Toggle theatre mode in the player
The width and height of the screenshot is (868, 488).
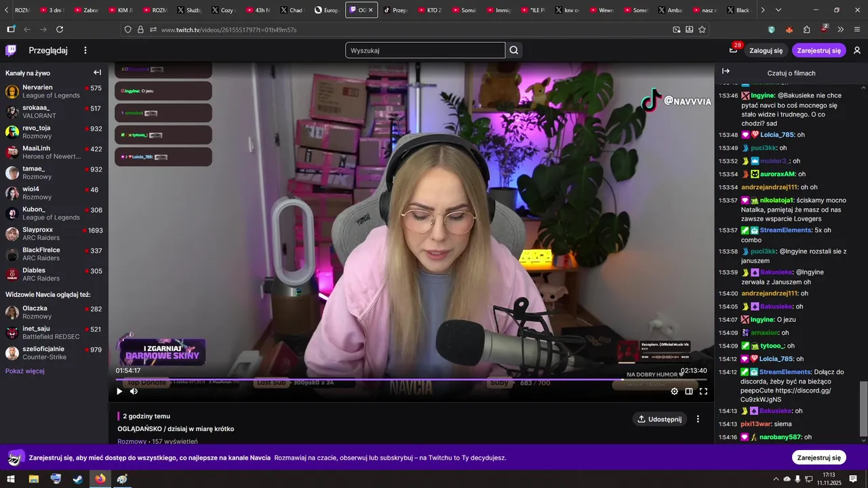click(689, 391)
